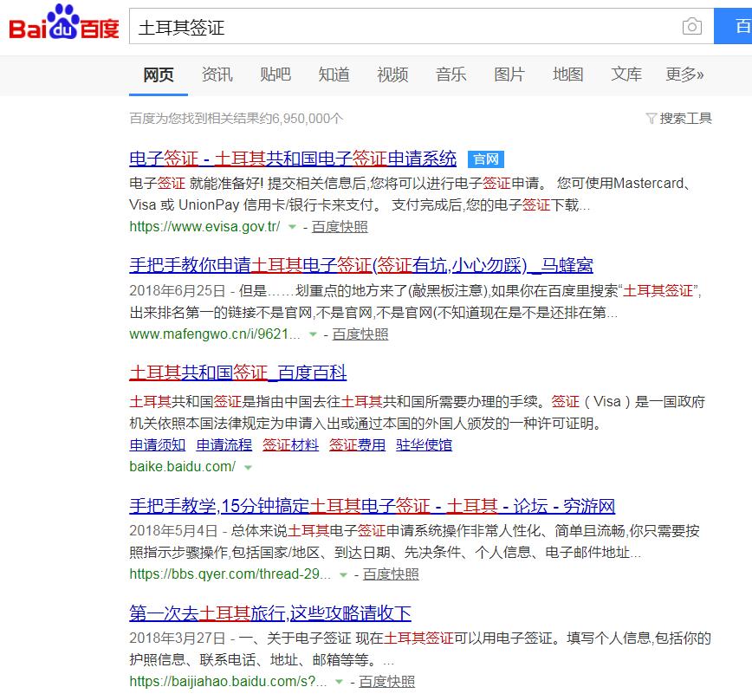Open the 音乐 tab
The height and width of the screenshot is (700, 752).
tap(451, 75)
